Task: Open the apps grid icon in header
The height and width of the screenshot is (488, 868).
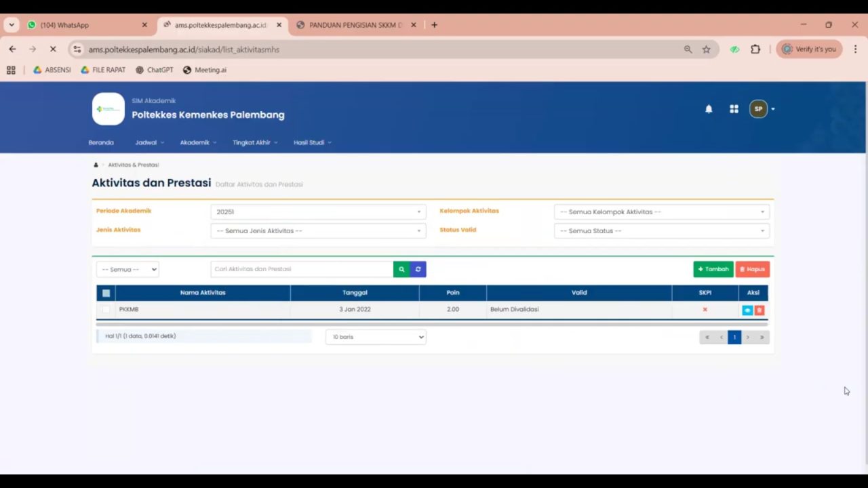Action: (x=734, y=109)
